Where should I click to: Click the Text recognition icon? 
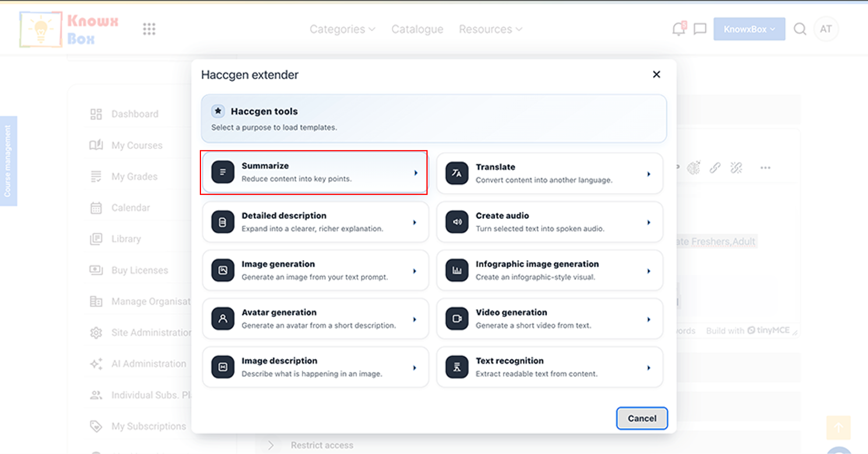[457, 367]
